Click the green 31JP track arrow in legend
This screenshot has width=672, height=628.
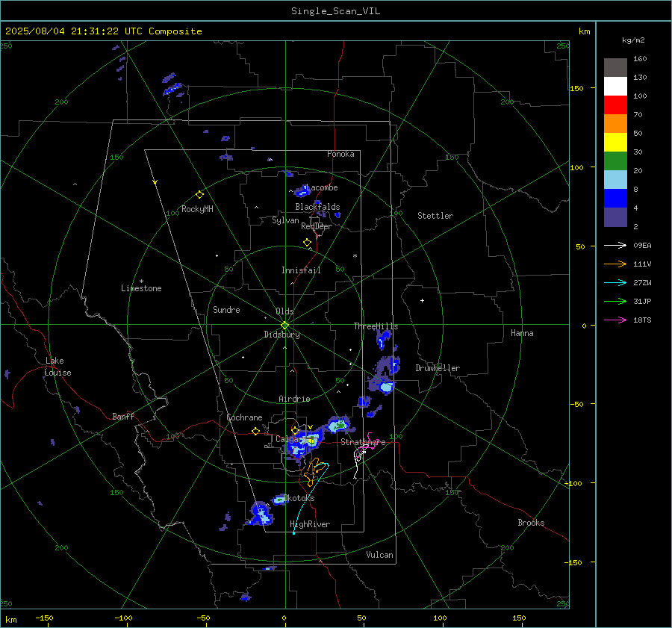pos(615,302)
